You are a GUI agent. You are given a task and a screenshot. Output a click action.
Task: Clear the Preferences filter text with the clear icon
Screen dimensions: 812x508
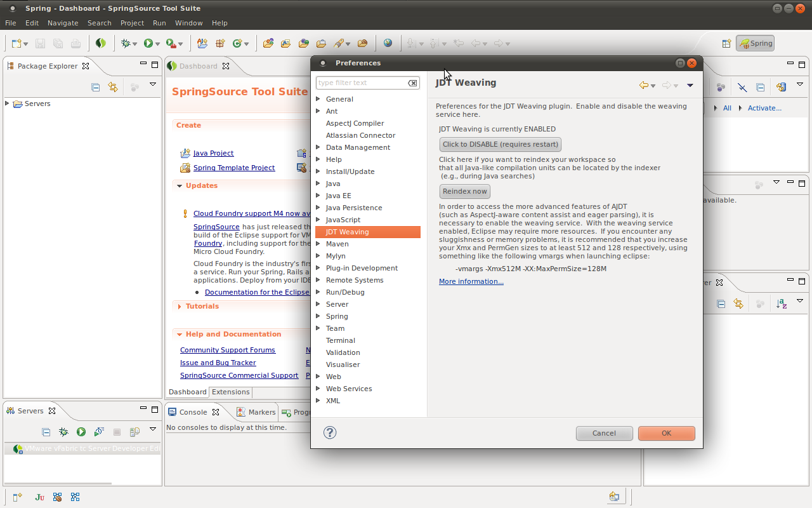pyautogui.click(x=413, y=83)
